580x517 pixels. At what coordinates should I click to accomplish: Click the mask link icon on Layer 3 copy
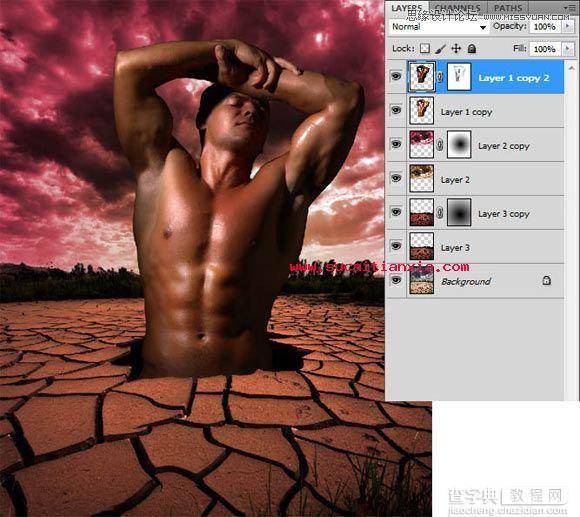tap(440, 213)
